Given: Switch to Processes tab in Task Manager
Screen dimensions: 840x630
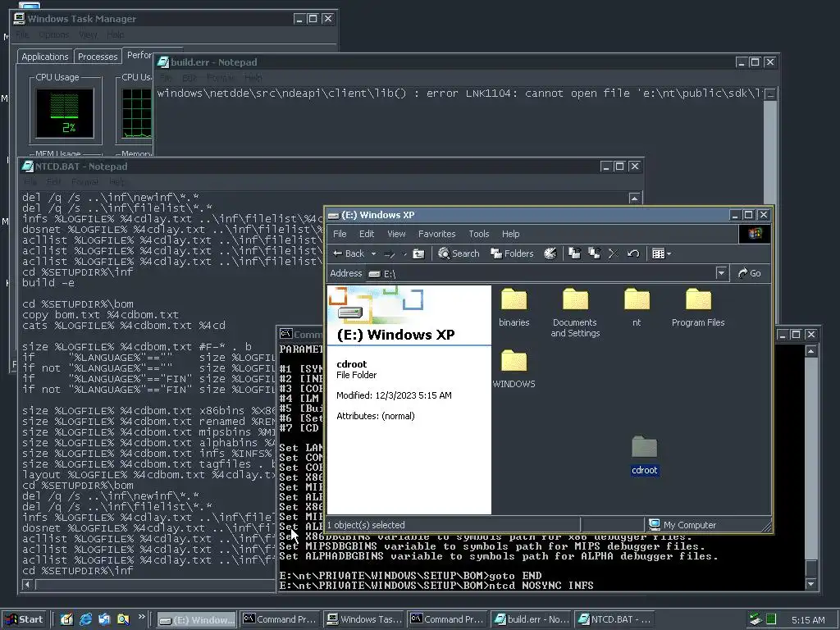Looking at the screenshot, I should click(x=98, y=57).
